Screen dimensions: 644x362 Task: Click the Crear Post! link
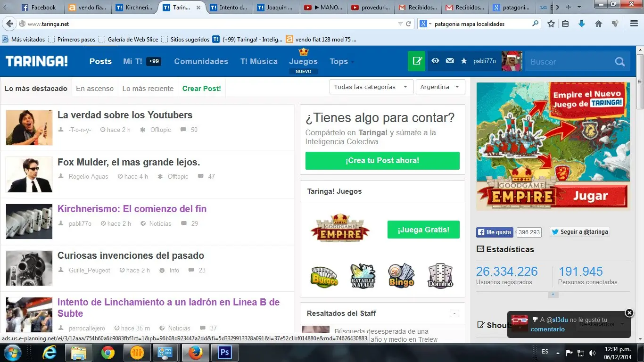[x=202, y=88]
